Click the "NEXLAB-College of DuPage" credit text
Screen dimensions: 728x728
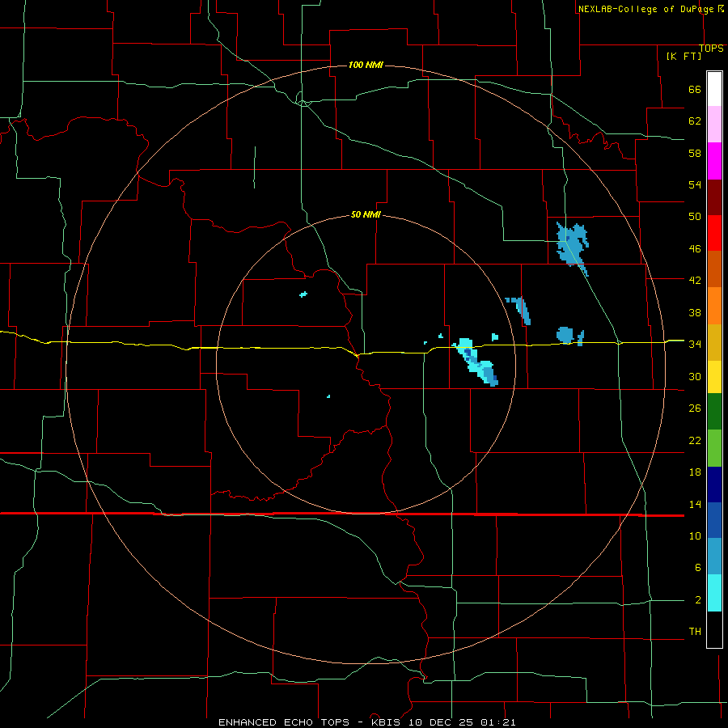647,9
